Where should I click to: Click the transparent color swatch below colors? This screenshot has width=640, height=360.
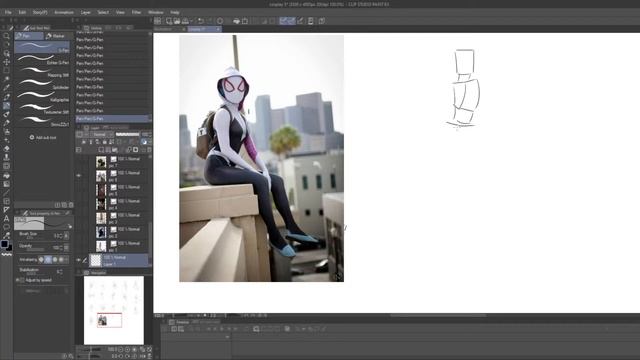pyautogui.click(x=7, y=254)
